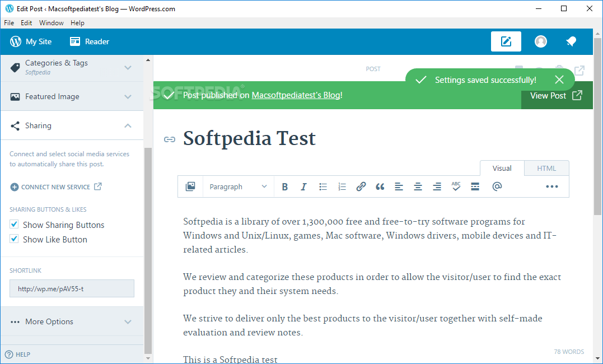Viewport: 603px width, 364px height.
Task: Switch to the Visual editor tab
Action: pos(502,168)
